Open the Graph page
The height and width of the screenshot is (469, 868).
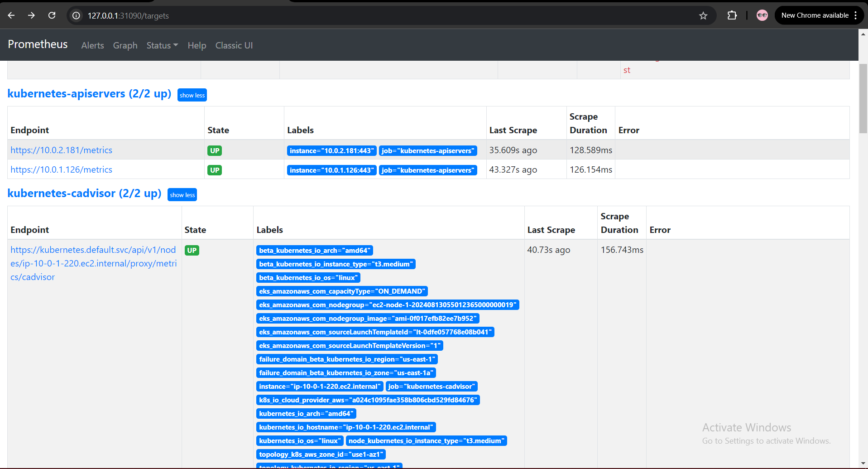point(125,45)
